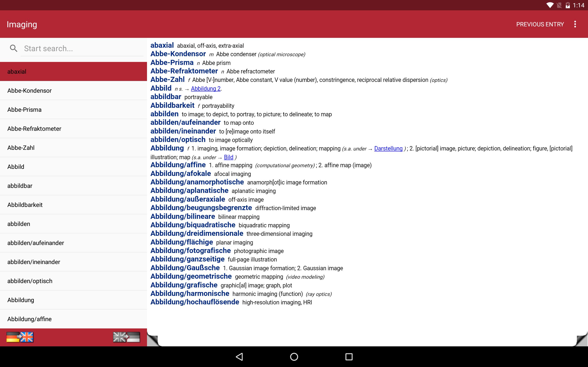Image resolution: width=588 pixels, height=367 pixels.
Task: Open the Abbildung/affine list entry
Action: pos(73,319)
